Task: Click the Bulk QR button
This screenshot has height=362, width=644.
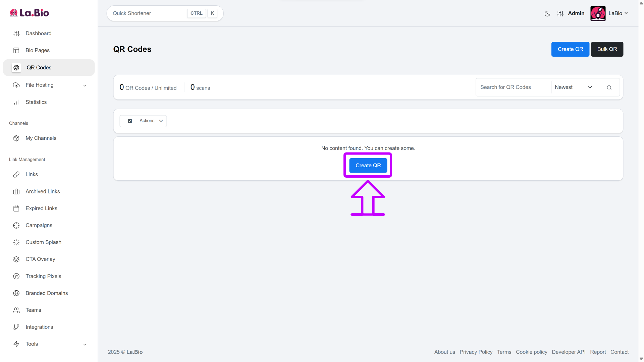Action: (607, 49)
